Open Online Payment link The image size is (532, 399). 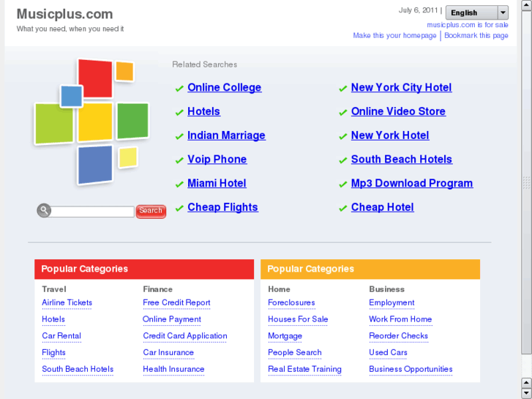pyautogui.click(x=172, y=319)
